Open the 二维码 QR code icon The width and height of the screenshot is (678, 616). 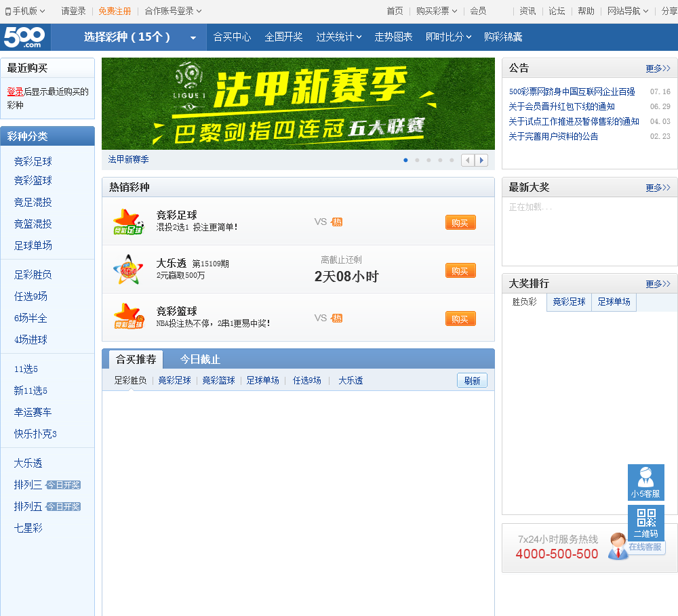point(645,522)
